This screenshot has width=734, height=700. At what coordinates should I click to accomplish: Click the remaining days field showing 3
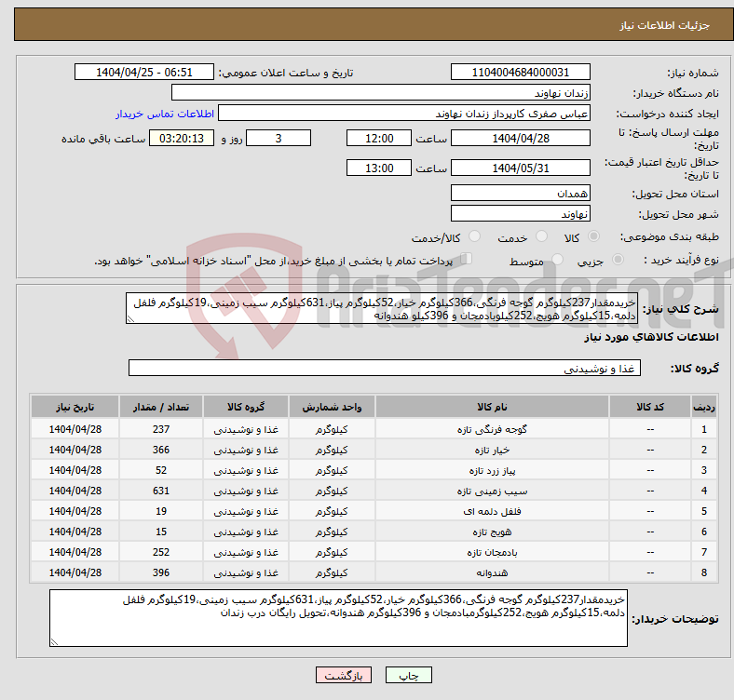click(x=279, y=138)
